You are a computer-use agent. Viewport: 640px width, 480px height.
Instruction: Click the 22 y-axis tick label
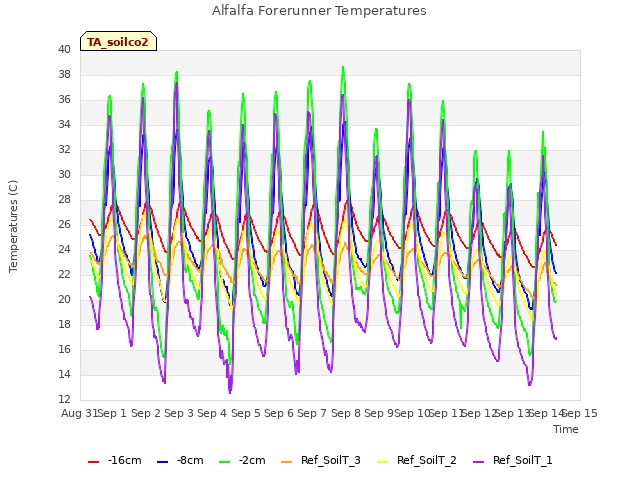(64, 274)
